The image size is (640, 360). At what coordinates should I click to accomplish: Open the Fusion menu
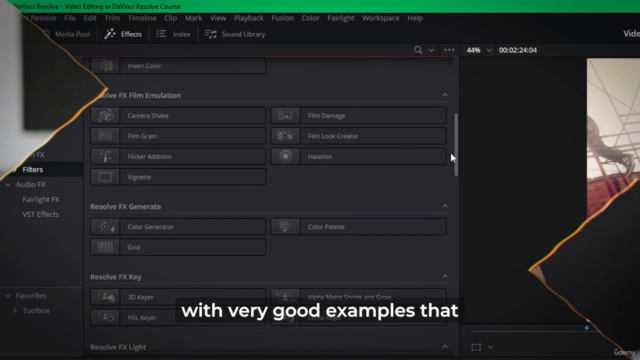pyautogui.click(x=282, y=18)
